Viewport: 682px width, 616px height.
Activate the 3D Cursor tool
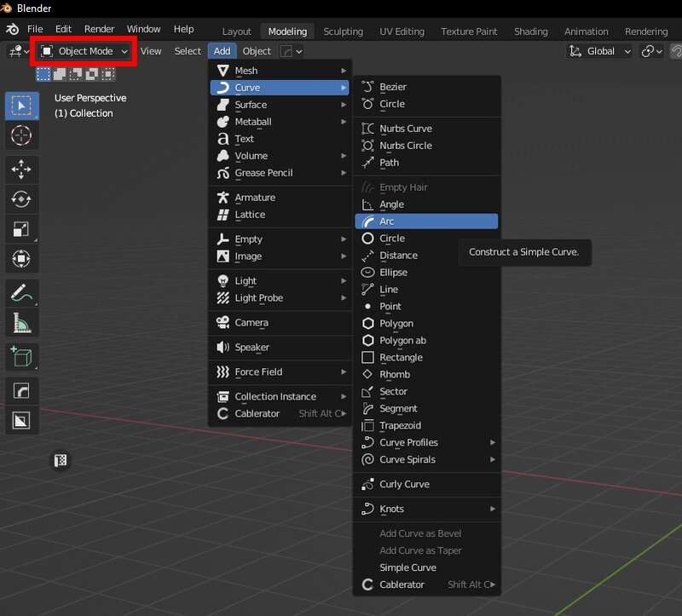pos(22,135)
